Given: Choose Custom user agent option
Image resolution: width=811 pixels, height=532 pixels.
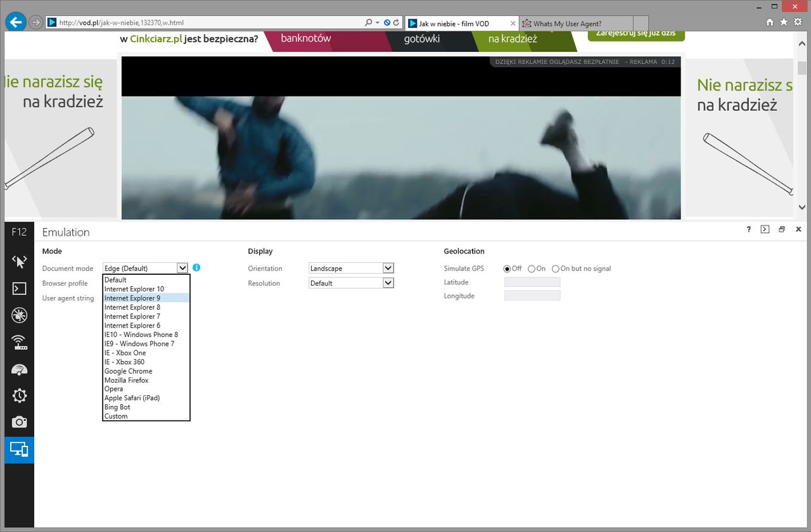Looking at the screenshot, I should point(146,416).
